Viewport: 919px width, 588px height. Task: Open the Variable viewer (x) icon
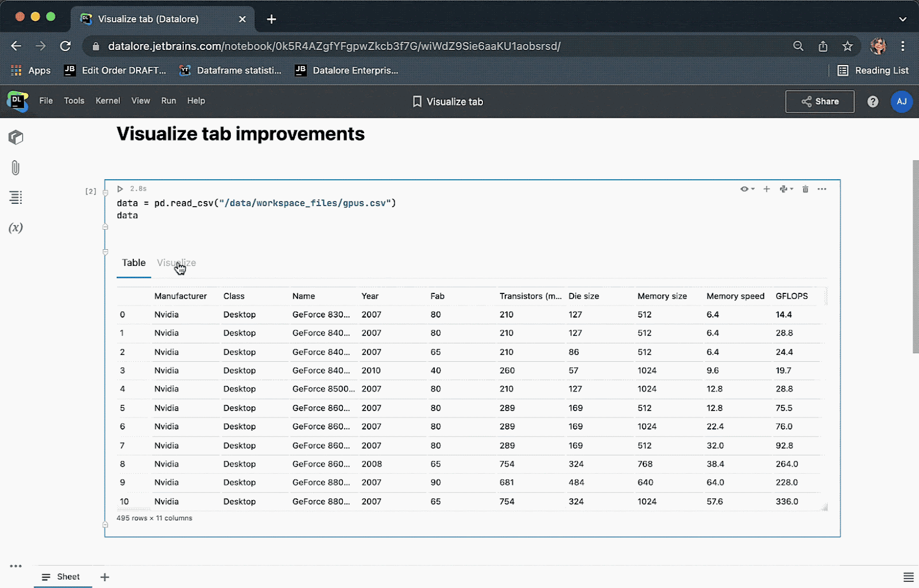16,228
